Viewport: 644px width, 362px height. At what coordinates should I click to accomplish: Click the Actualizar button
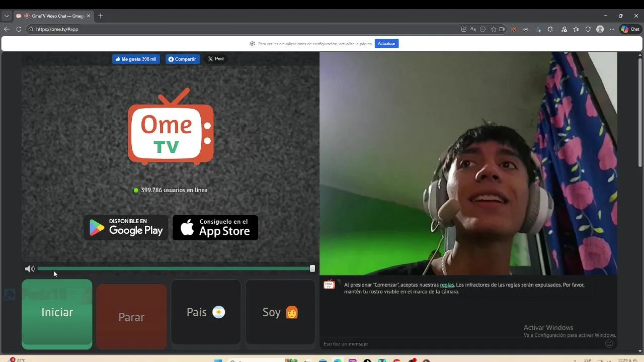[x=386, y=44]
